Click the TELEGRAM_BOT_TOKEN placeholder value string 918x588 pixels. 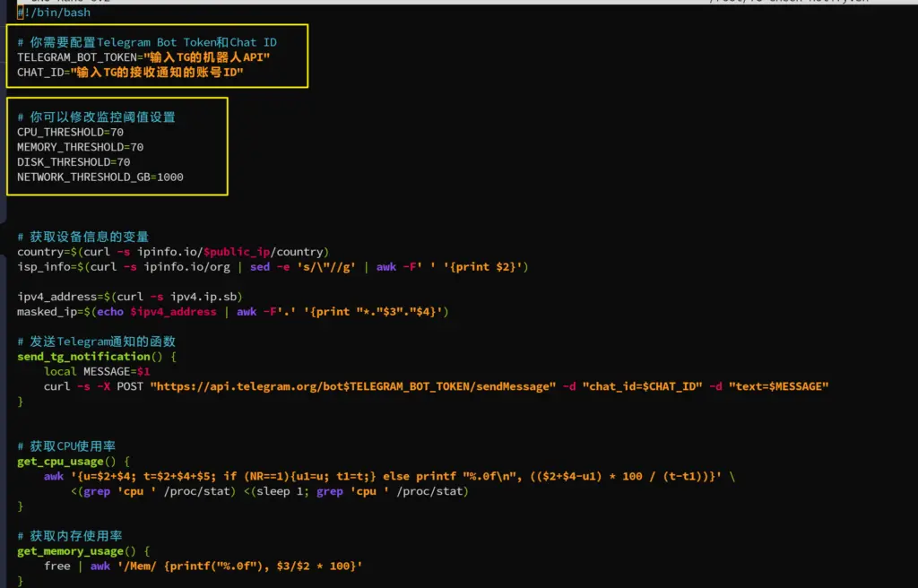(x=207, y=57)
